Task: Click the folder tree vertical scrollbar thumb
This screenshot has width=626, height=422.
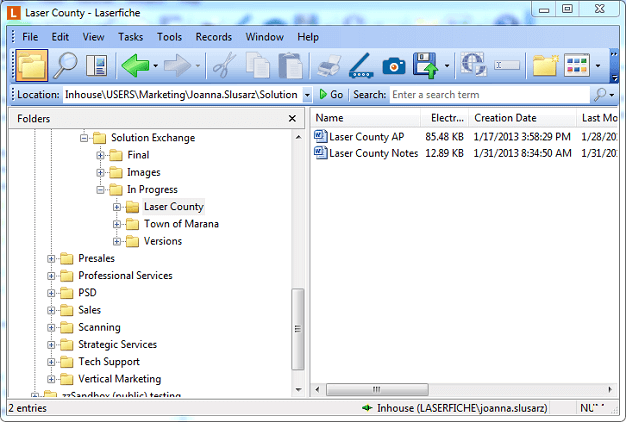Action: (297, 329)
